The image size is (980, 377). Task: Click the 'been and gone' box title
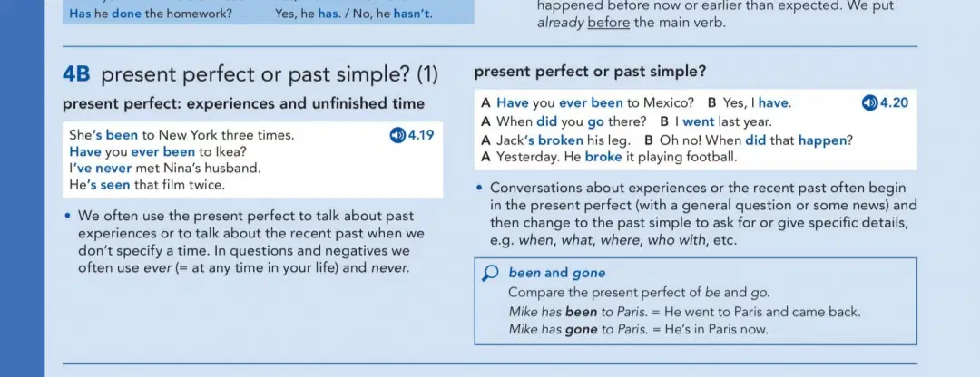(x=557, y=273)
